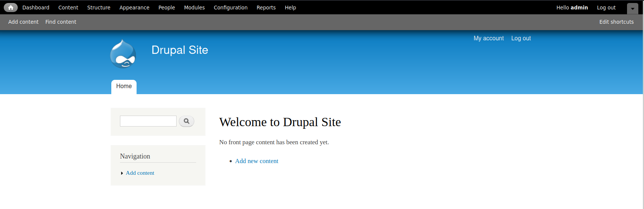644x209 pixels.
Task: Open the People admin menu
Action: click(x=167, y=8)
